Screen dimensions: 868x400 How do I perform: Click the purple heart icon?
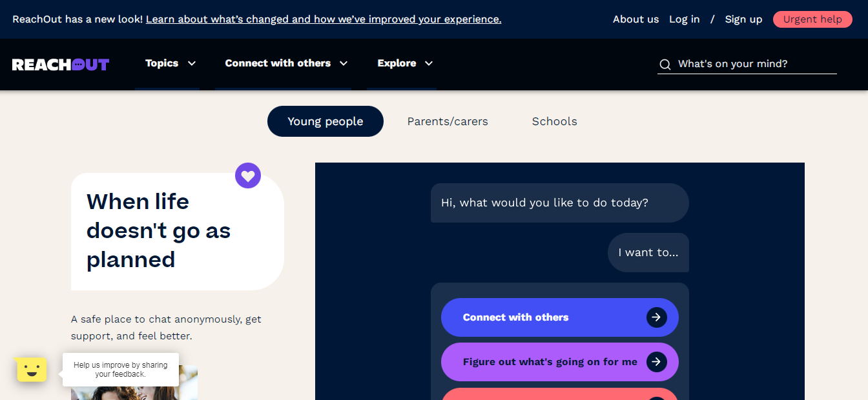point(248,175)
